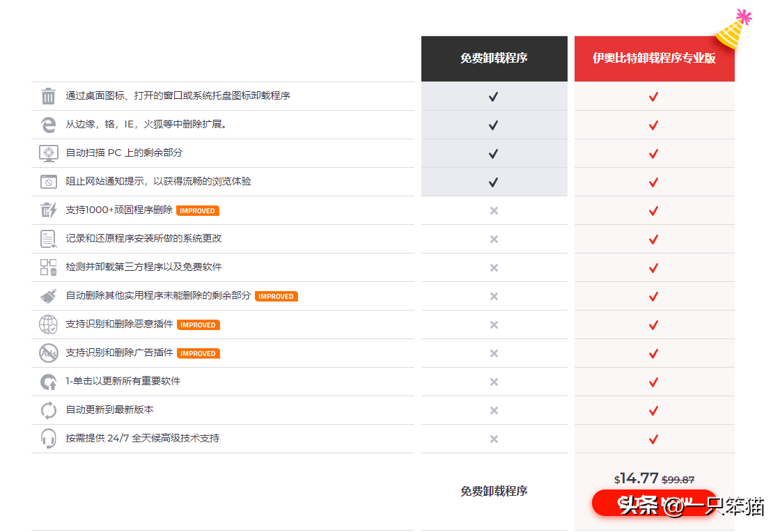Click the party hat icon on the Pro header

click(x=733, y=29)
